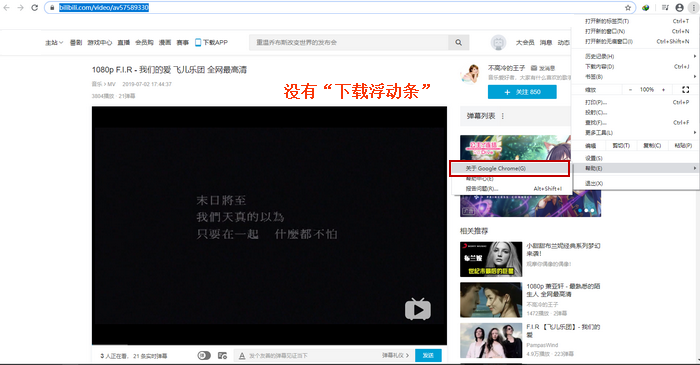The width and height of the screenshot is (700, 365).
Task: Open the media control playlist icon
Action: click(665, 8)
